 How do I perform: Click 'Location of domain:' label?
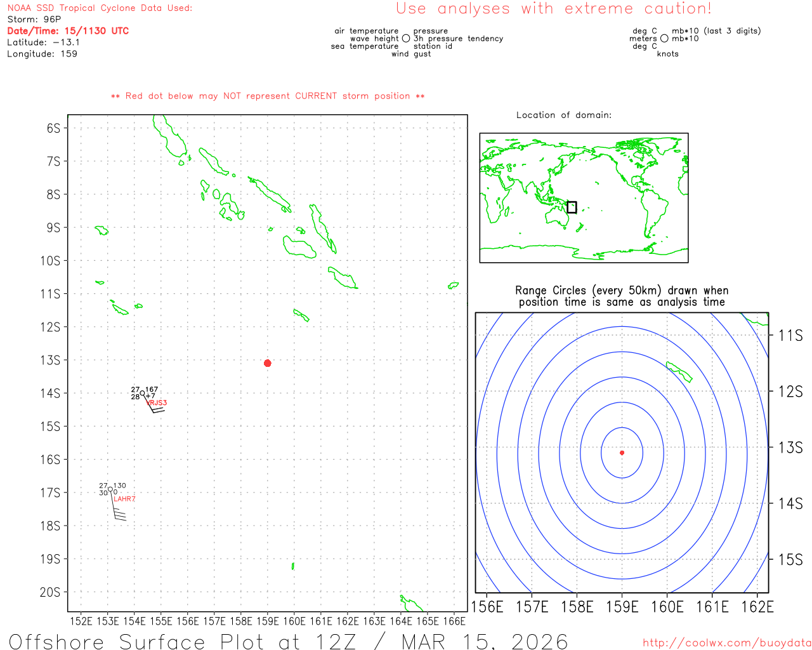[564, 115]
